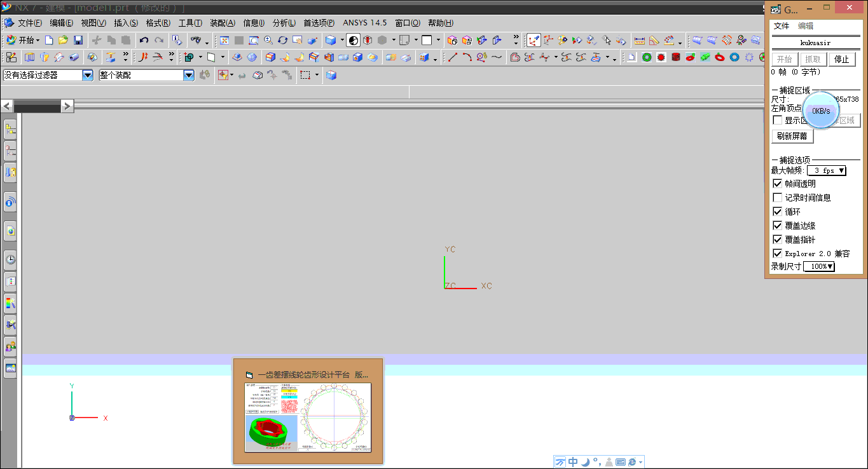Screen dimensions: 868x469
Task: Open the 首选项(P) menu
Action: [319, 23]
